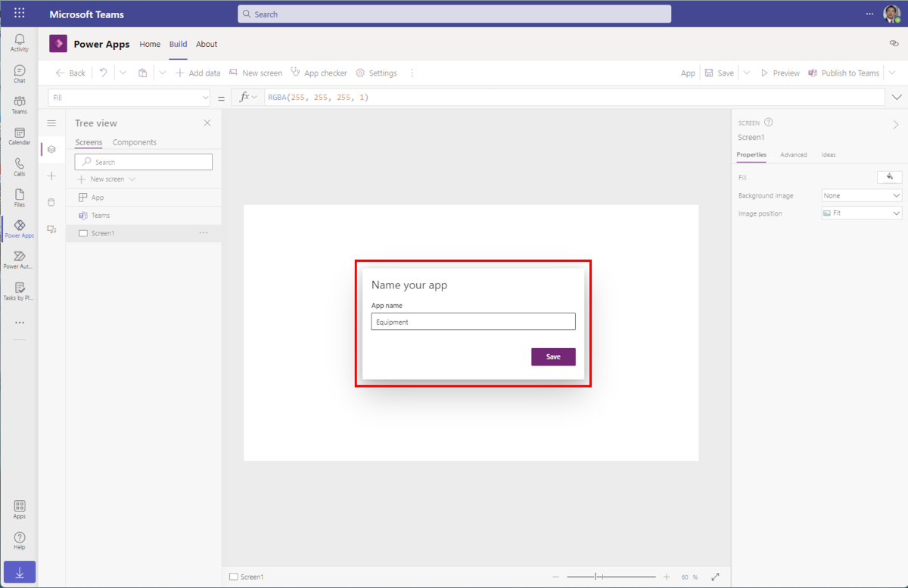This screenshot has height=588, width=908.
Task: Open the About tab
Action: click(207, 44)
